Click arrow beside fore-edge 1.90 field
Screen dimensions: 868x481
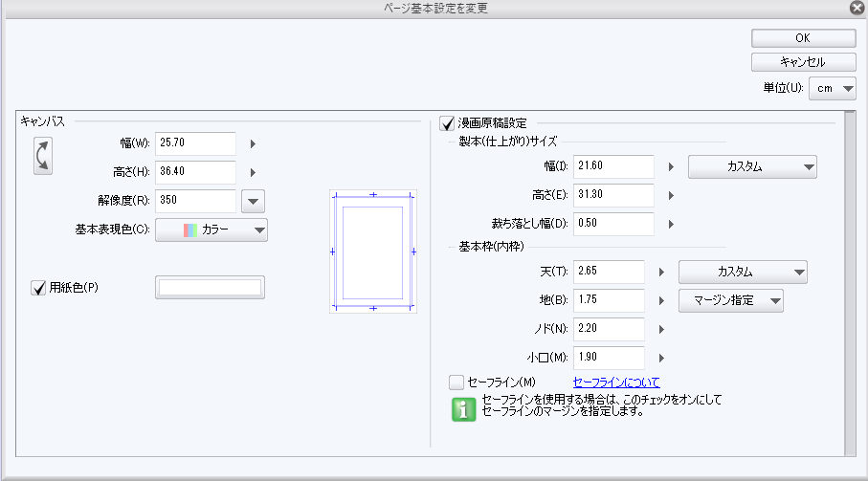(661, 358)
